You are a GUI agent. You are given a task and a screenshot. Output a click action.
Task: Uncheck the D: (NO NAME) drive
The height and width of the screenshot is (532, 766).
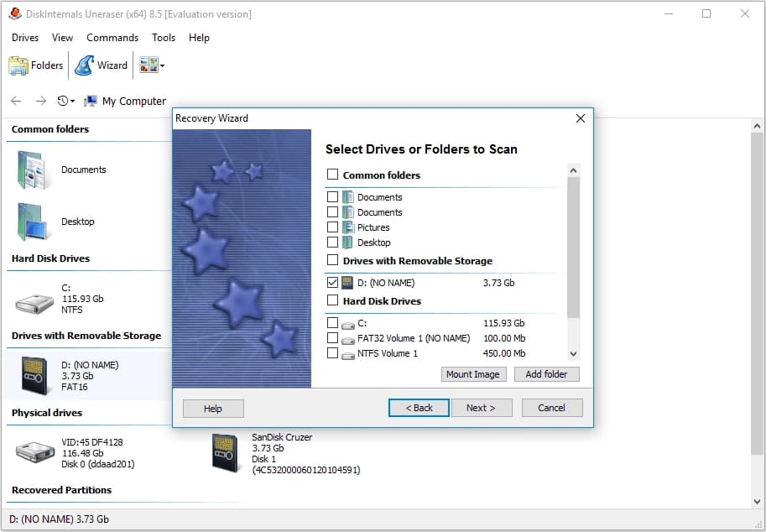point(332,282)
